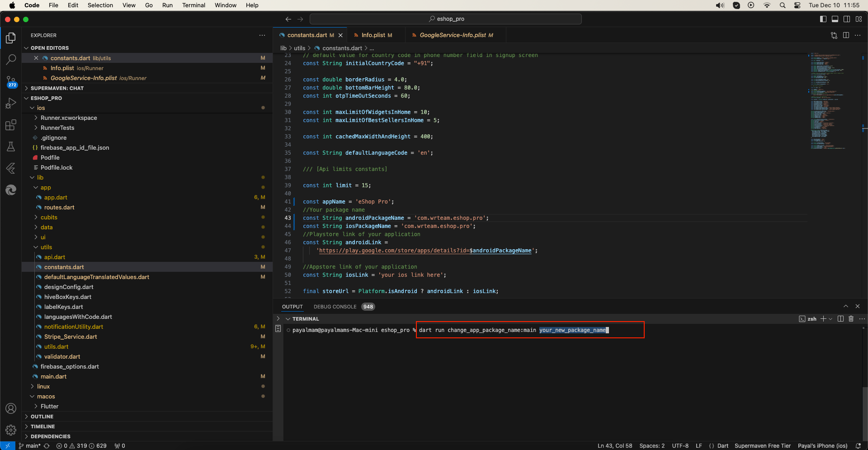Toggle the primary side bar layout icon
Screen dimensions: 868x450
point(823,19)
